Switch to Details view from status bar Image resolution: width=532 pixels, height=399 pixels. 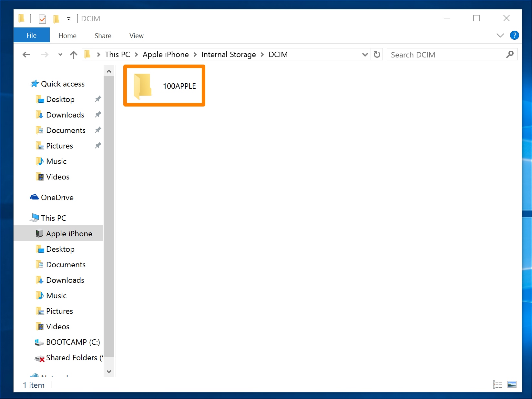tap(497, 384)
